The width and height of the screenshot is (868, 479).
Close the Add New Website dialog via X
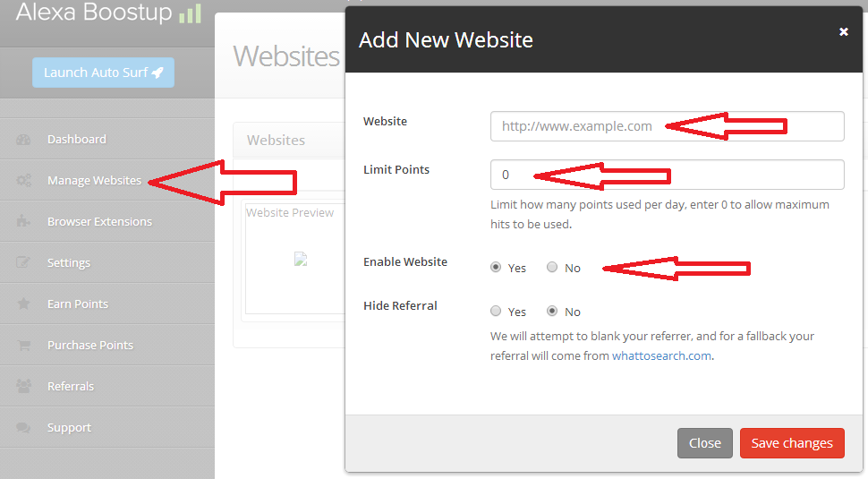click(x=844, y=31)
